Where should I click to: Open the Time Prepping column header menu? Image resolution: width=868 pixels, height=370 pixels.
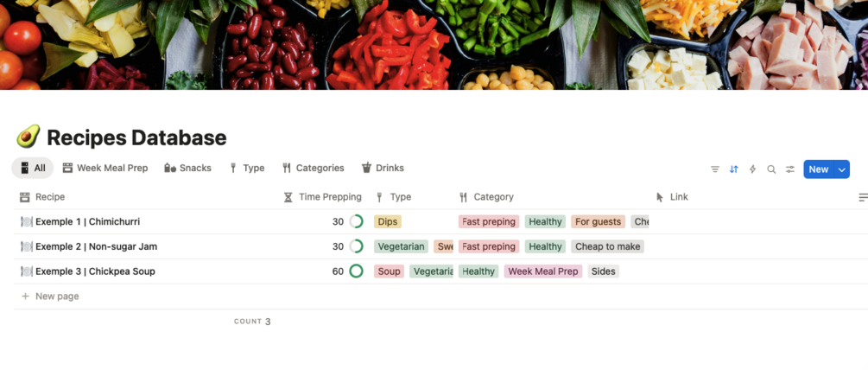(x=323, y=197)
